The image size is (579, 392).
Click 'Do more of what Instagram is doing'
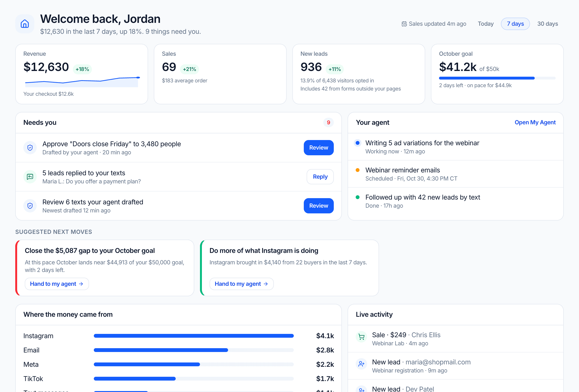click(x=264, y=251)
